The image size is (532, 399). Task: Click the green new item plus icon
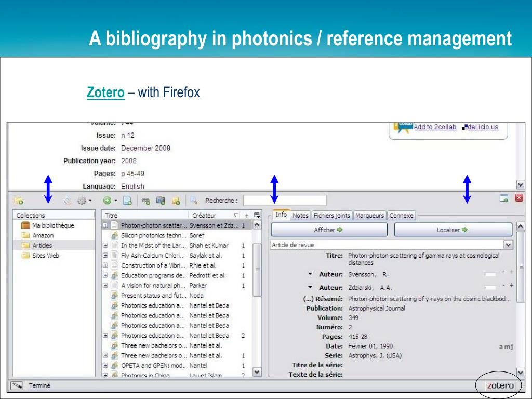coord(107,201)
